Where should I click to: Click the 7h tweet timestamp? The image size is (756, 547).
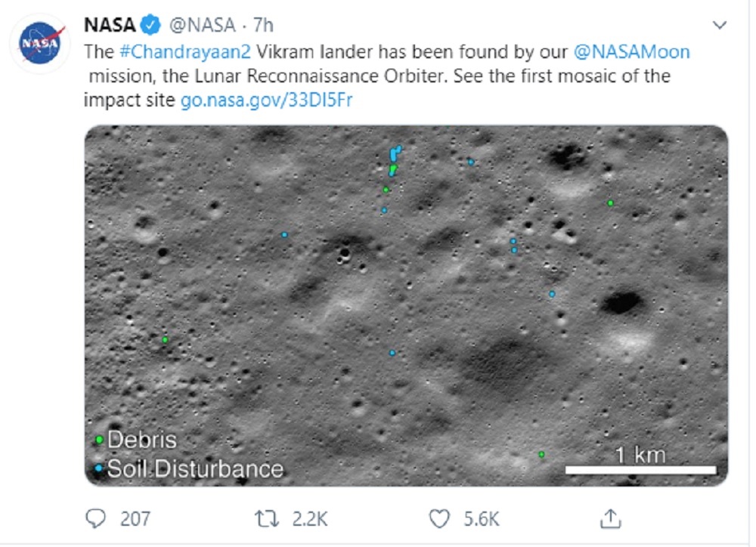(263, 25)
